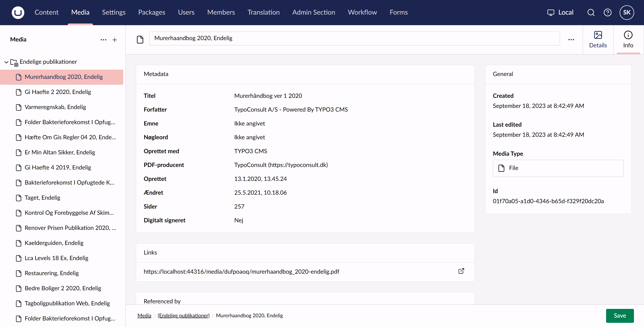Open the help question mark icon
The image size is (644, 327).
(607, 12)
